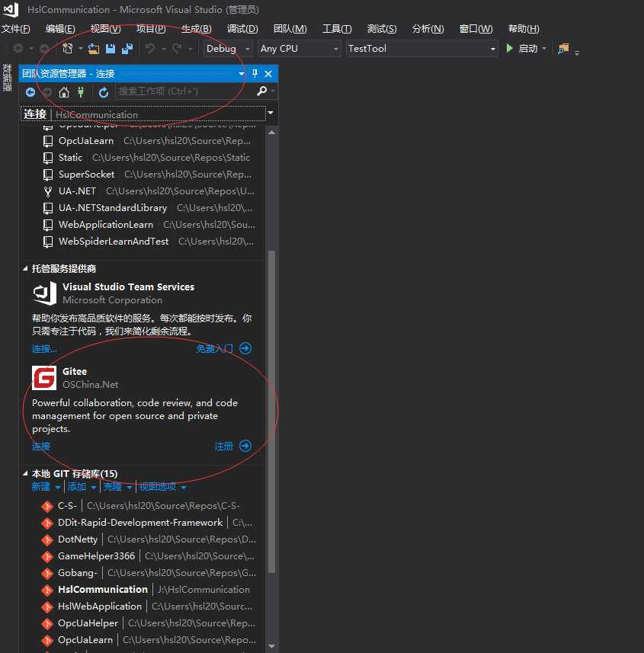Screen dimensions: 644x653
Task: Click the Find in Files toolbar icon
Action: pos(563,49)
